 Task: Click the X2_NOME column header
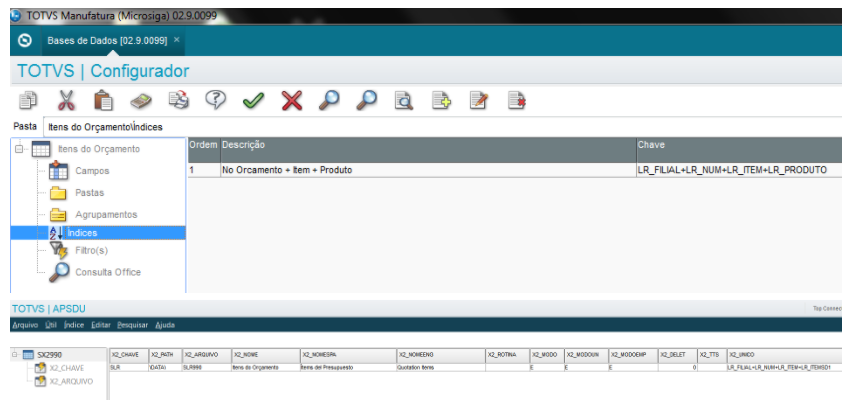coord(266,355)
